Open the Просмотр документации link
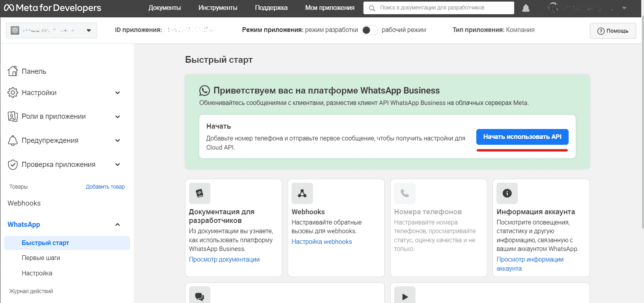This screenshot has width=644, height=303. click(x=224, y=260)
